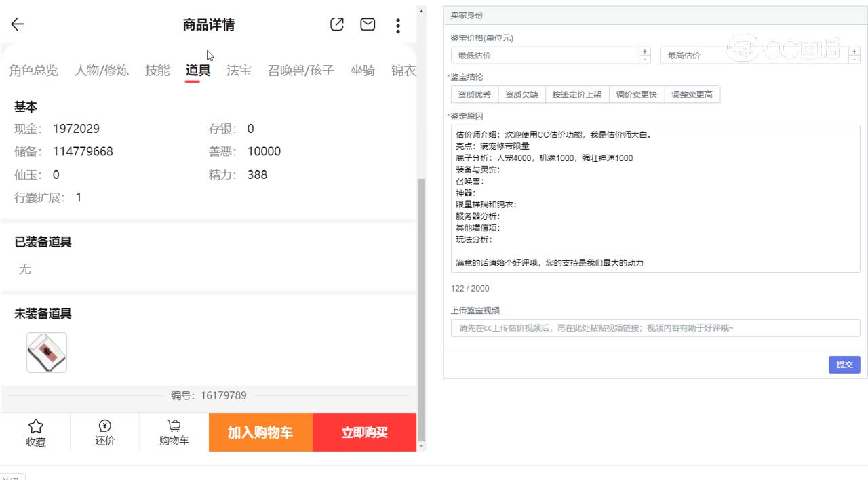Screen dimensions: 868x480
Task: Switch to the 角色总览 tab
Action: pos(34,71)
